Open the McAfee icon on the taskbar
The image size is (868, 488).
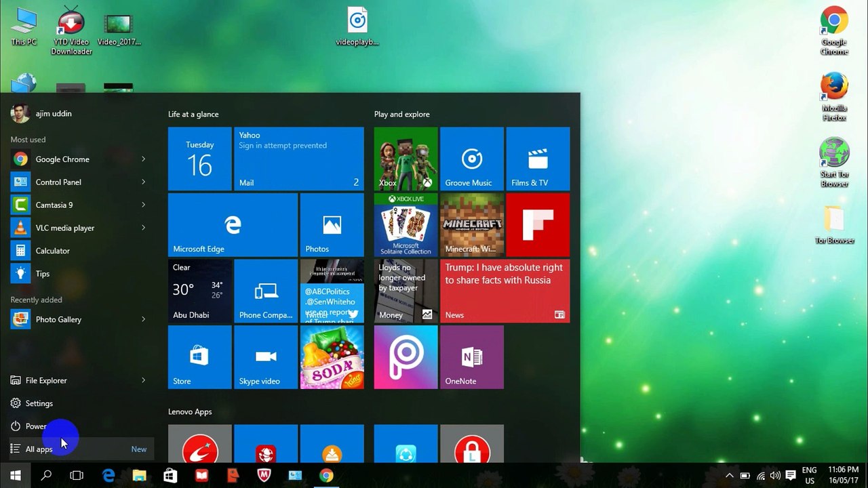pyautogui.click(x=264, y=475)
